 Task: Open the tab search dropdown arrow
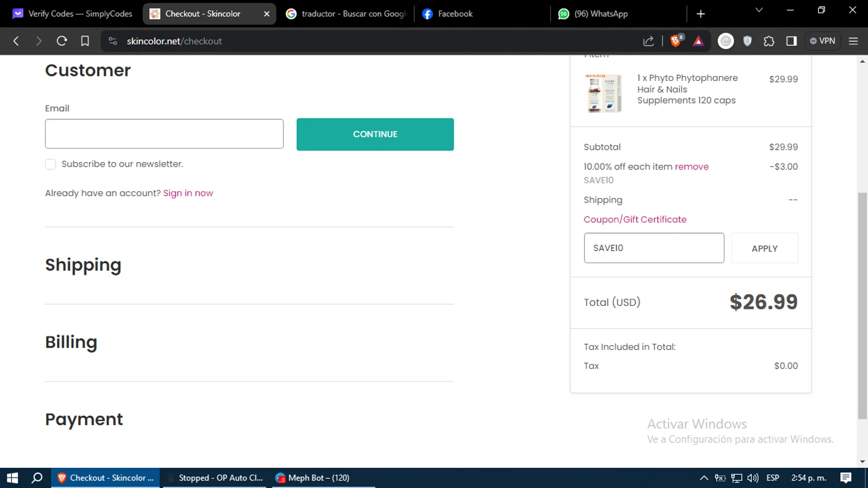click(x=759, y=10)
